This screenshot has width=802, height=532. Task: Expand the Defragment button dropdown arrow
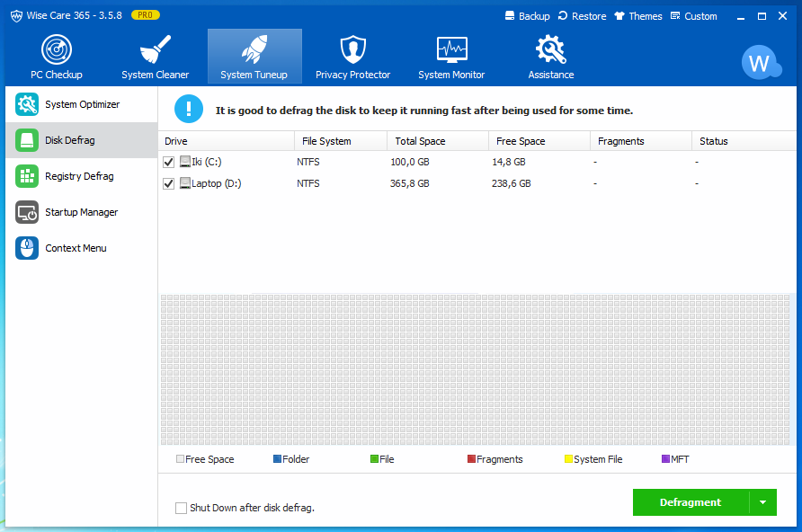(x=763, y=502)
